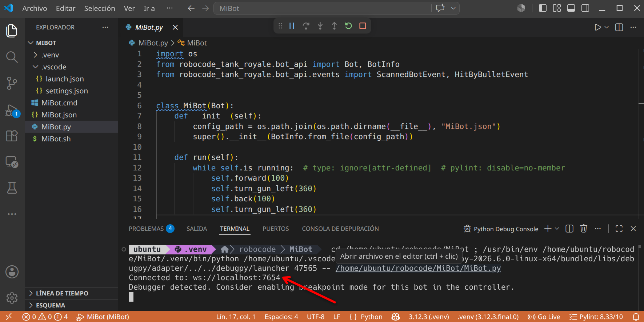Stop the debug session
644x322 pixels.
[x=363, y=26]
